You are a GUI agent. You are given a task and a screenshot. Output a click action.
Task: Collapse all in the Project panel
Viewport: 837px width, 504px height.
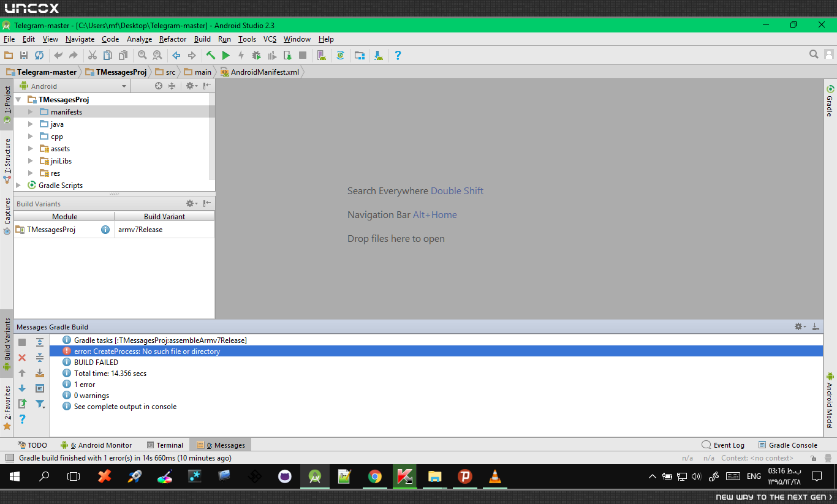[x=172, y=86]
